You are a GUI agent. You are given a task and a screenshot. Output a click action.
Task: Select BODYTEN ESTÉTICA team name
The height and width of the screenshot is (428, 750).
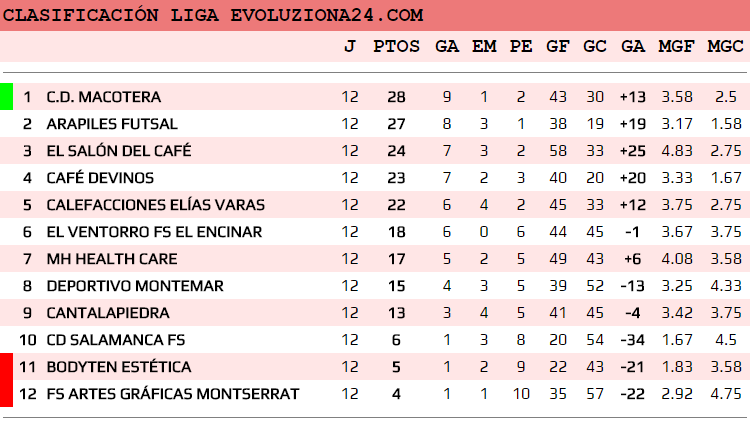[119, 367]
